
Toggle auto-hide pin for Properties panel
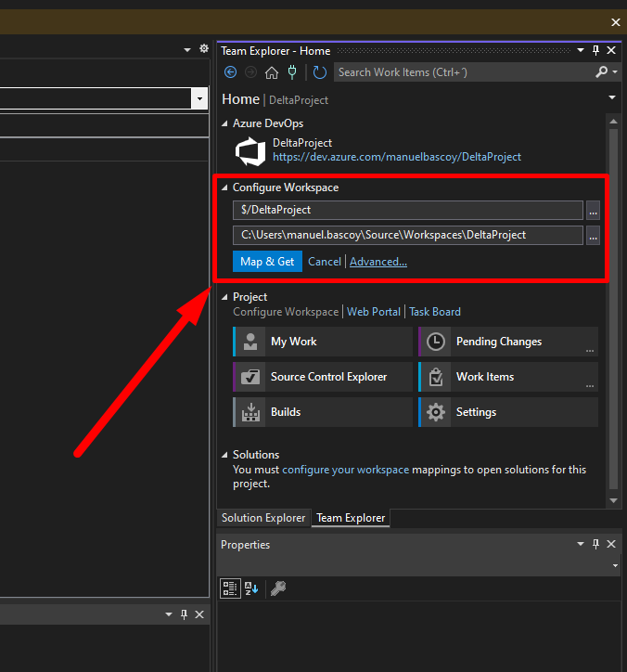point(596,545)
